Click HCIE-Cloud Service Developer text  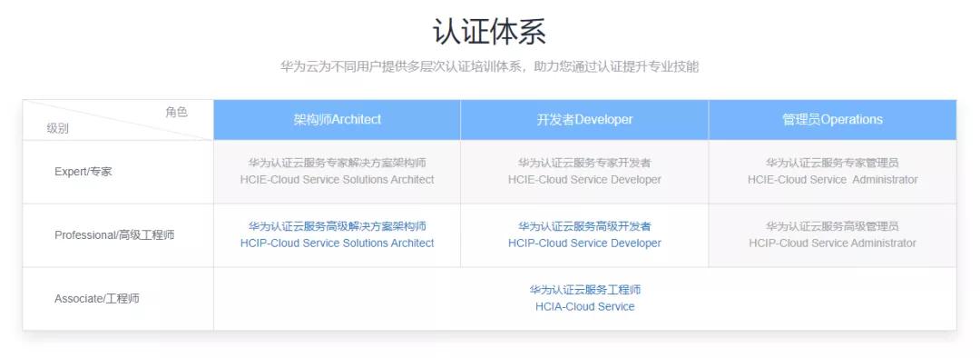click(584, 180)
